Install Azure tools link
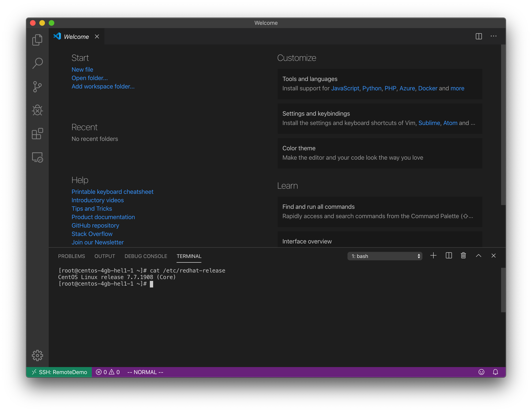 click(407, 88)
